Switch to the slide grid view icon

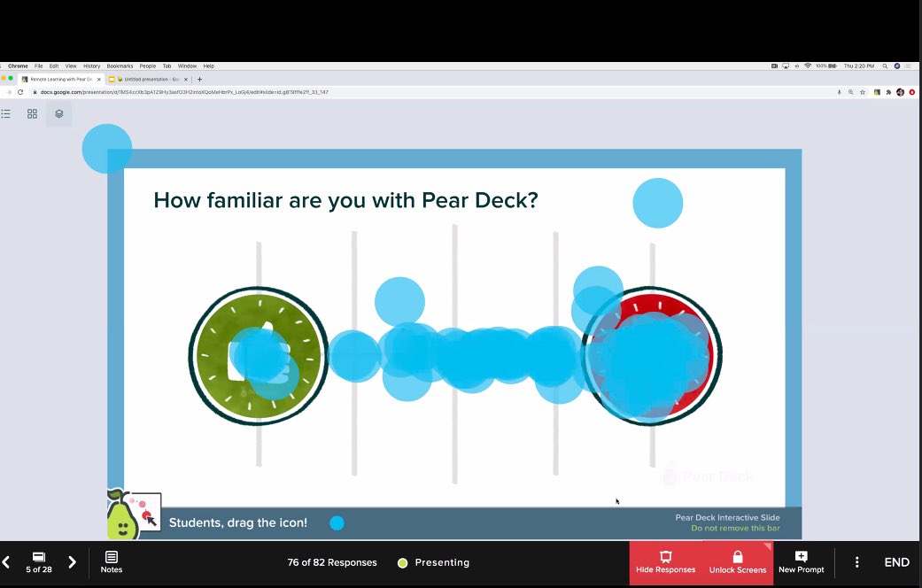point(33,114)
